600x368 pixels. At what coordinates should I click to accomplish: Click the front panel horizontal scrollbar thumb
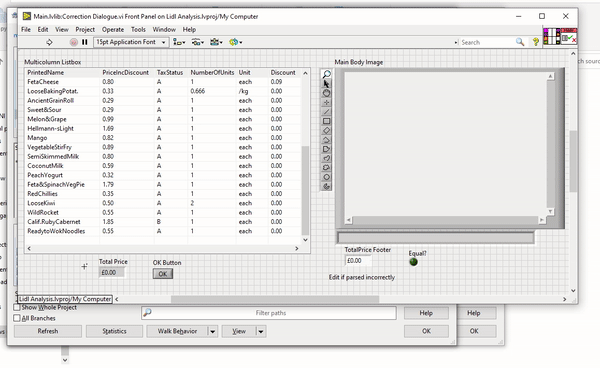[275, 299]
